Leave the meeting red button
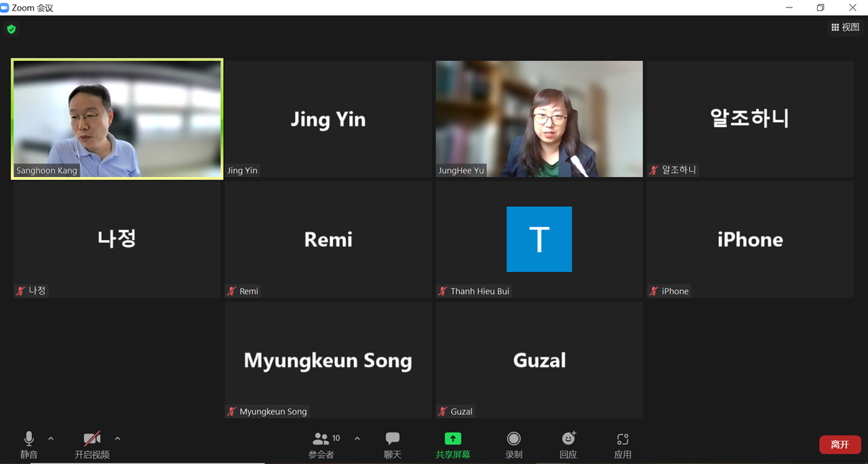This screenshot has width=868, height=464. click(840, 444)
